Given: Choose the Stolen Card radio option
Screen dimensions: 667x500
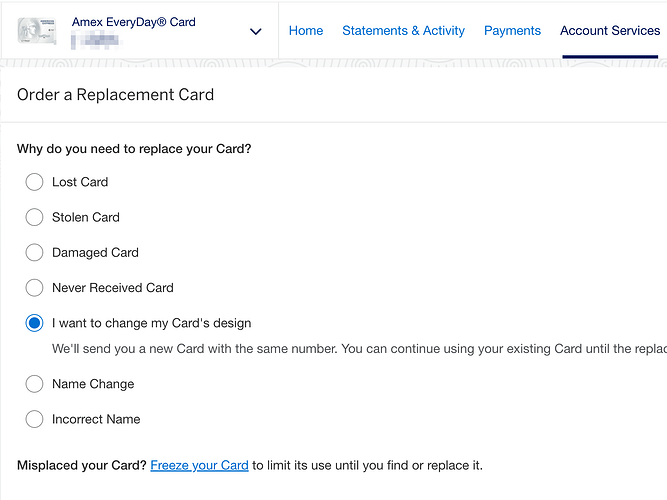Looking at the screenshot, I should (35, 217).
